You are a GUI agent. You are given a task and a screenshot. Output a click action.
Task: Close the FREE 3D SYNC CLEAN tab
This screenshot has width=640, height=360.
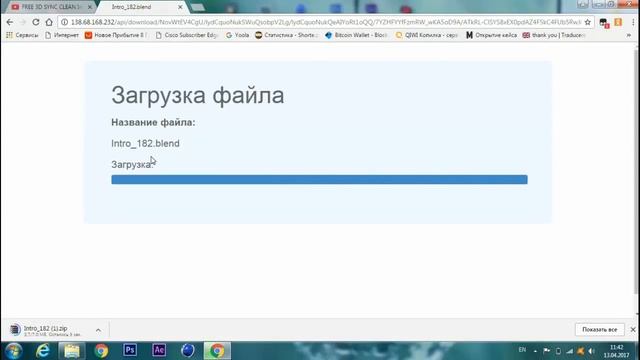tap(90, 7)
